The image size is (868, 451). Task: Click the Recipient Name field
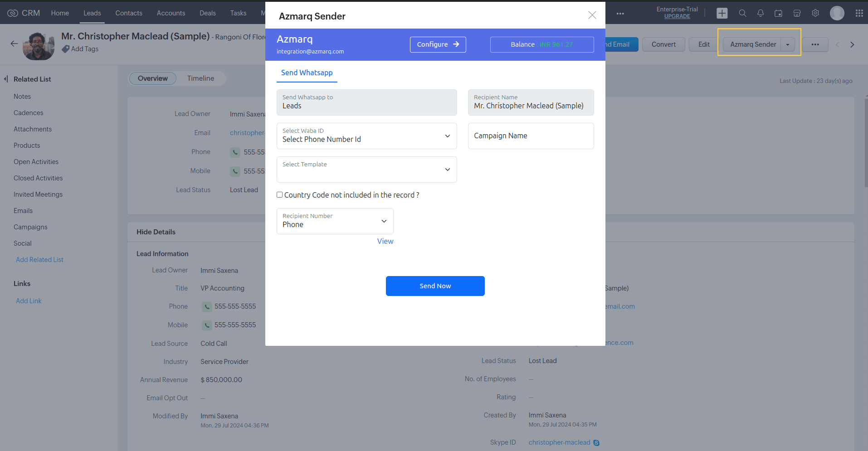click(x=531, y=102)
